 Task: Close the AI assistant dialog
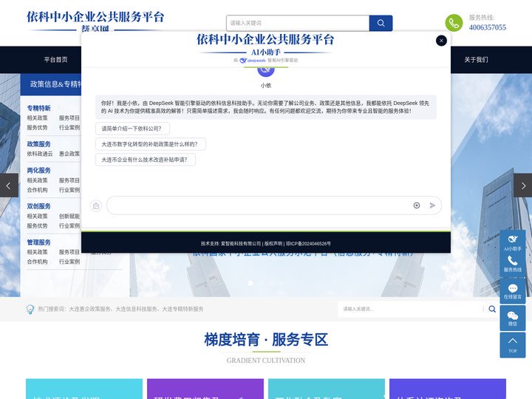[441, 41]
